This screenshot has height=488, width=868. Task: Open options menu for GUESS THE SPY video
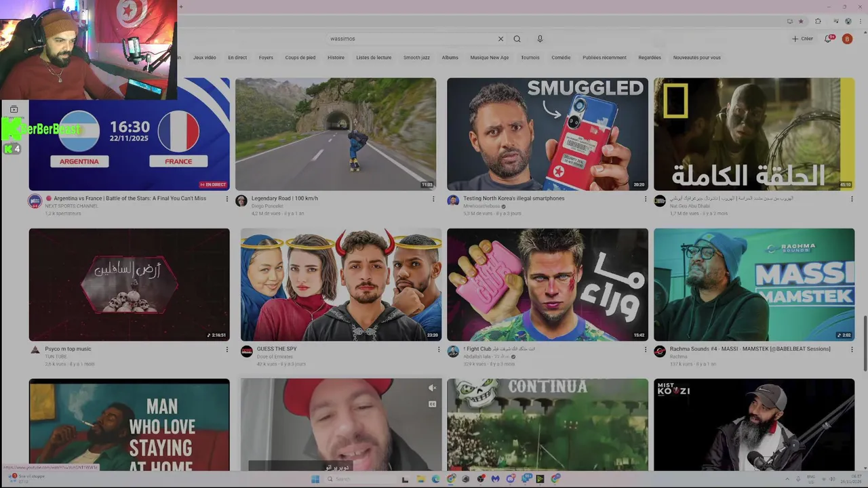point(439,349)
